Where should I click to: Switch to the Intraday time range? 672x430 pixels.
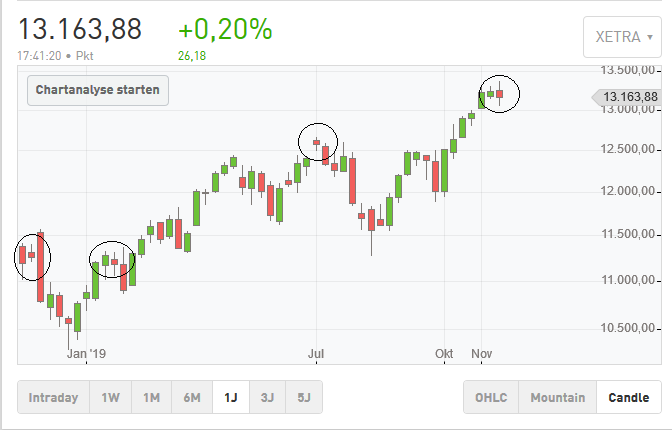click(x=54, y=397)
